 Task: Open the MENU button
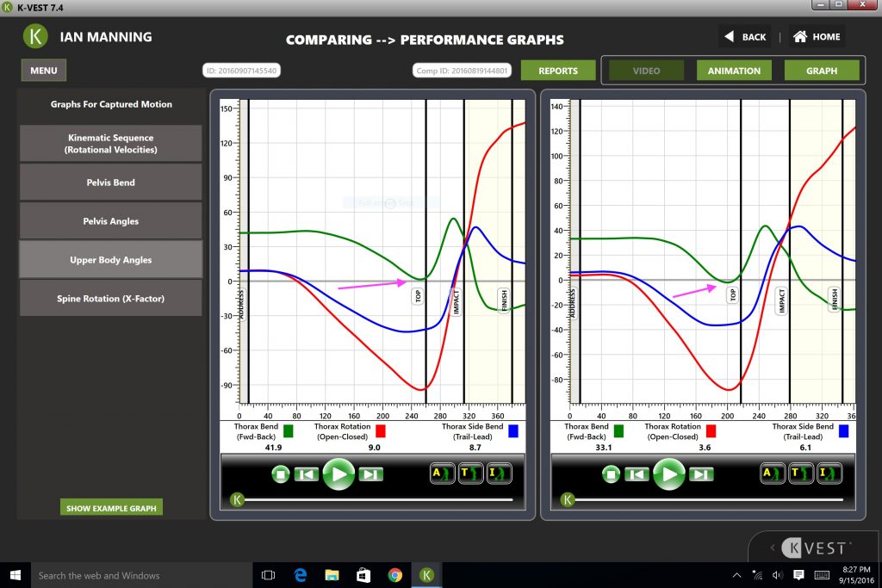click(x=44, y=71)
